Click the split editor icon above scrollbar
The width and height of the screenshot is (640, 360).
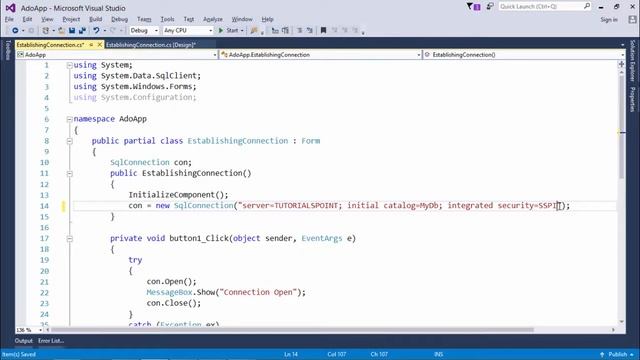point(621,64)
